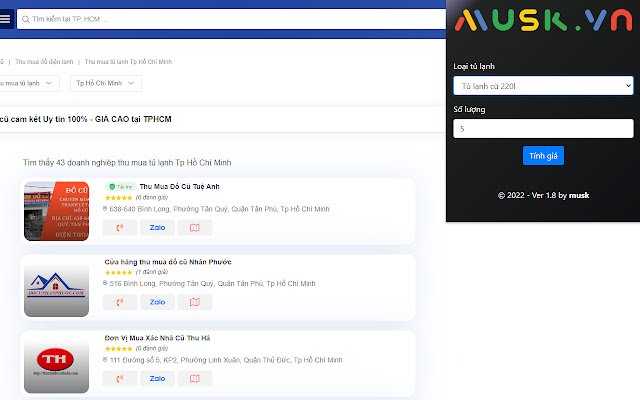
Task: Click the 'Số lượng' quantity input
Action: (543, 129)
